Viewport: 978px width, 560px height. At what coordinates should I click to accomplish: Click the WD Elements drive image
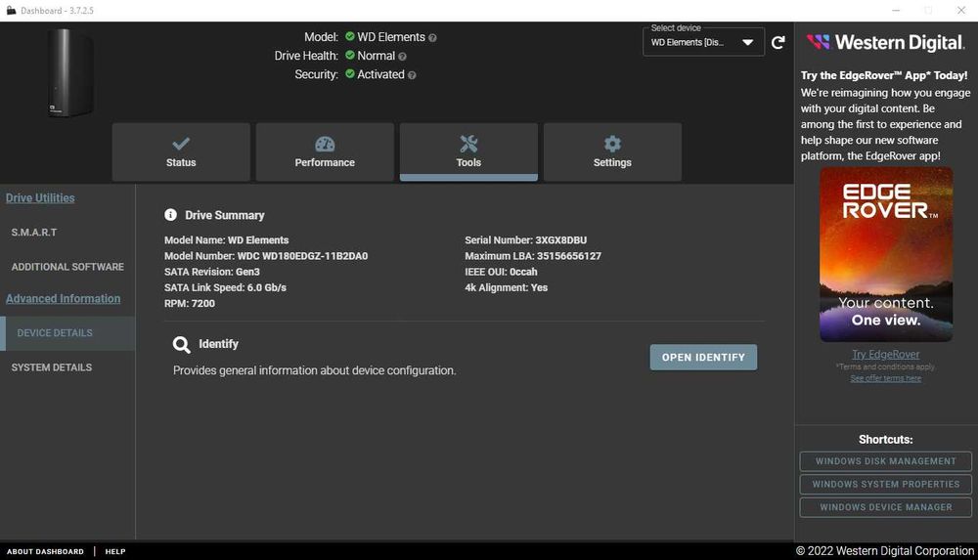(70, 73)
